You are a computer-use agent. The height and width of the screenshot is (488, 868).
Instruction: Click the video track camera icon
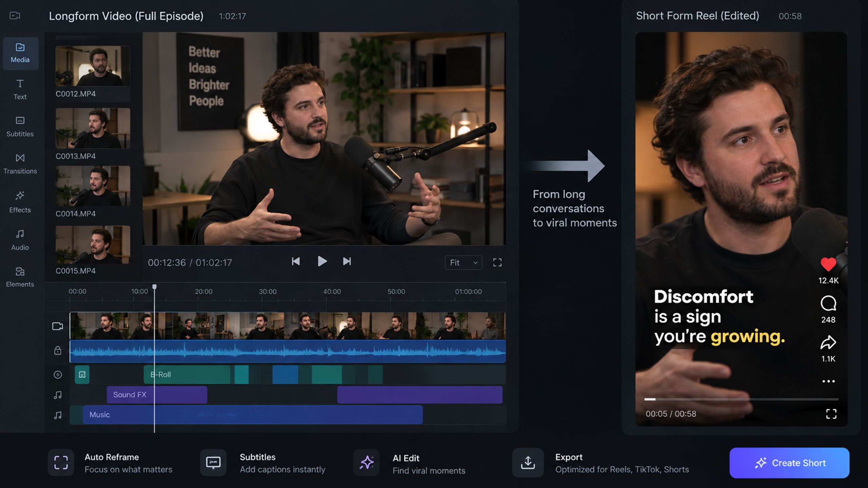click(58, 326)
